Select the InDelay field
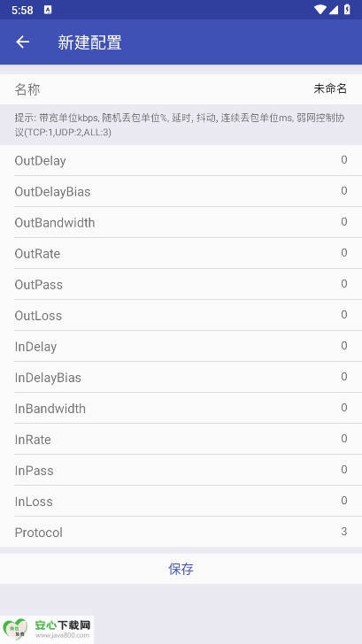This screenshot has width=362, height=644. click(181, 346)
